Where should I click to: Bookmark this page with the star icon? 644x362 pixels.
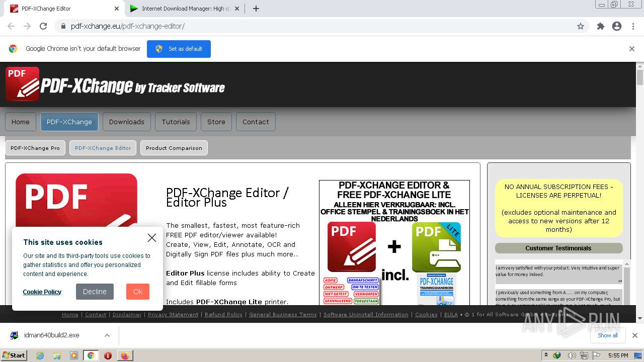tap(581, 26)
